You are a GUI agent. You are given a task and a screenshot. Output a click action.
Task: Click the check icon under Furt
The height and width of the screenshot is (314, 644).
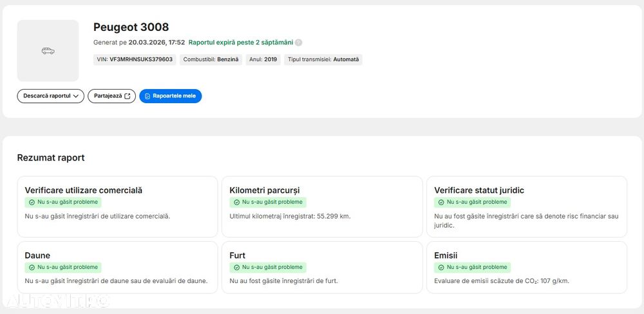point(236,267)
